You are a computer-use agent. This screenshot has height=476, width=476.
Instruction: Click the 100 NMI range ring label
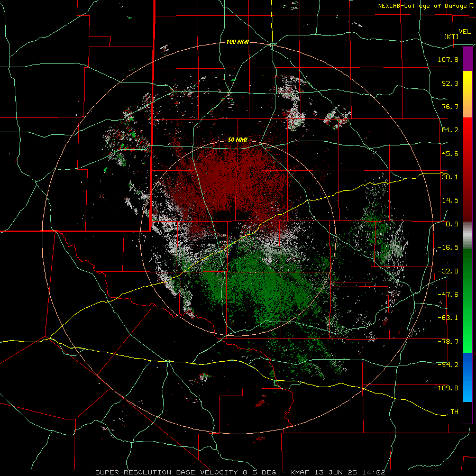[x=237, y=42]
